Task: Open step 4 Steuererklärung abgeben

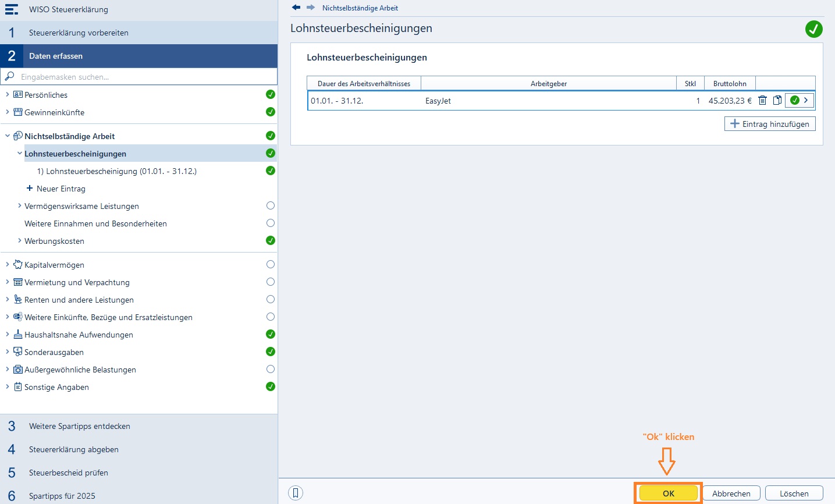Action: 138,449
